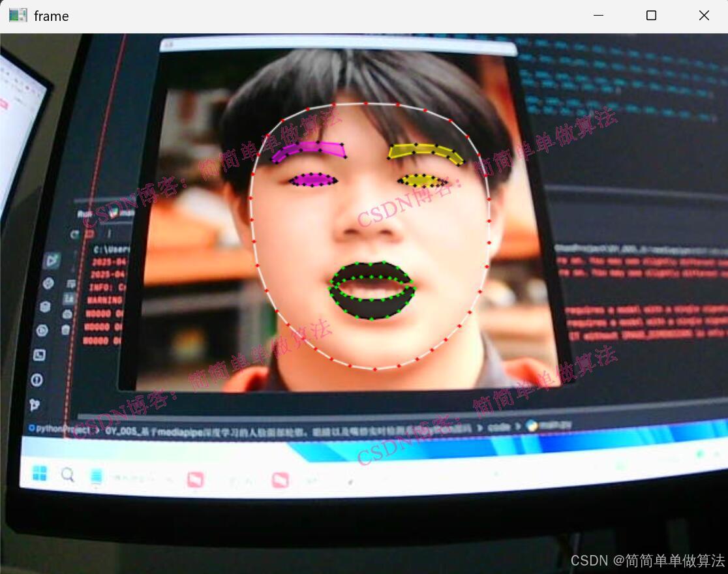The width and height of the screenshot is (728, 574).
Task: Click the WARNING line in the Run console
Action: 104,301
